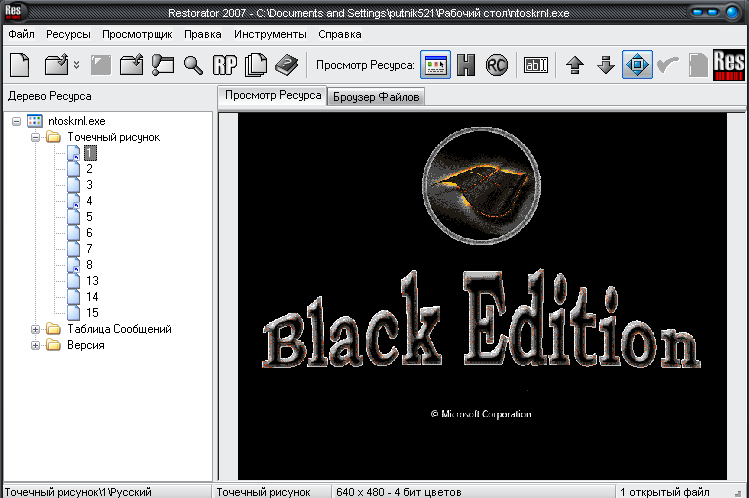Select bitmap resource 13 in tree

tap(91, 281)
